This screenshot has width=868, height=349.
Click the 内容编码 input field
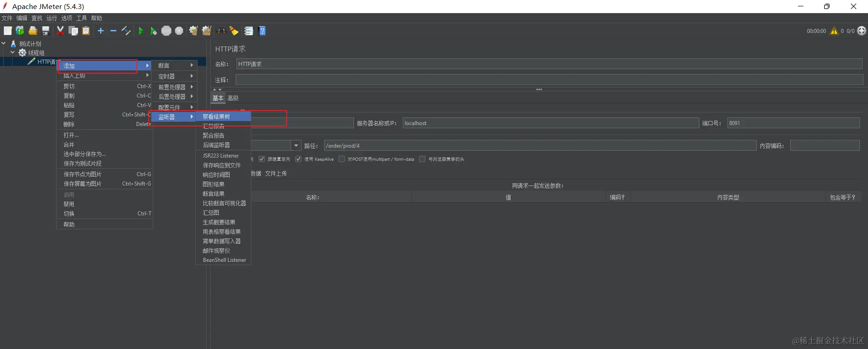pos(825,145)
